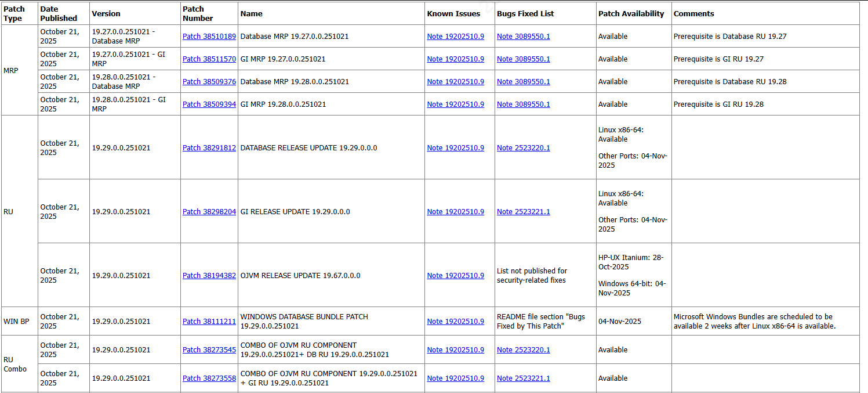
Task: Click comment 'Prerequisite is Database RU 19.27'
Action: pos(730,37)
